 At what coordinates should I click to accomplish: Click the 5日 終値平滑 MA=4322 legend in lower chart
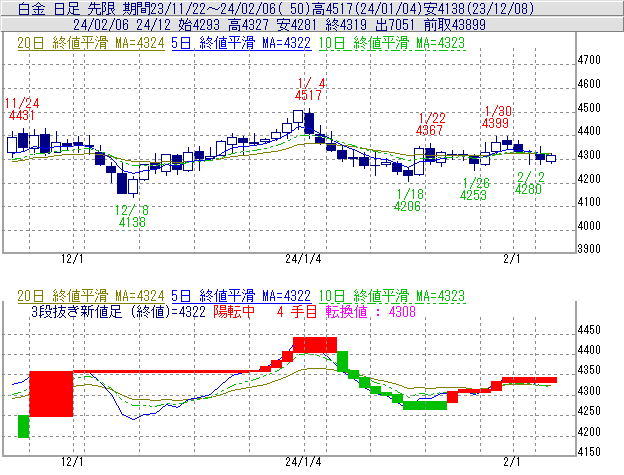241,296
